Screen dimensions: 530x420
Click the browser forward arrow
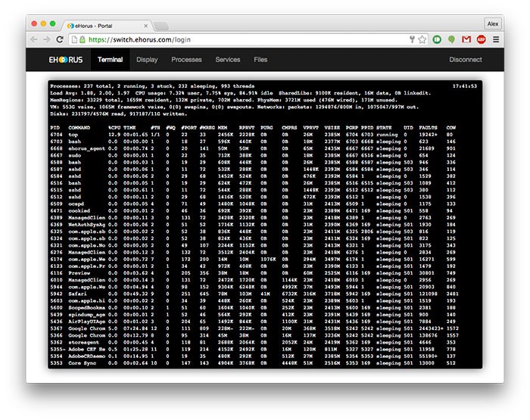[x=47, y=39]
